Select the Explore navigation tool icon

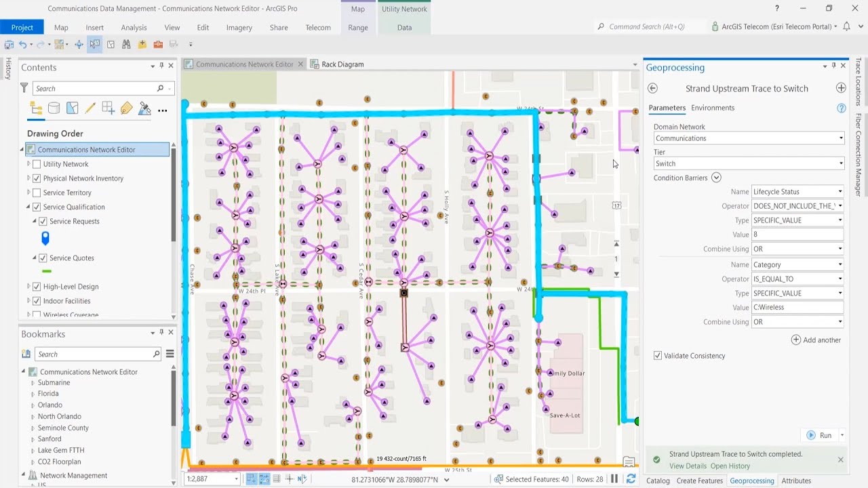tap(79, 45)
